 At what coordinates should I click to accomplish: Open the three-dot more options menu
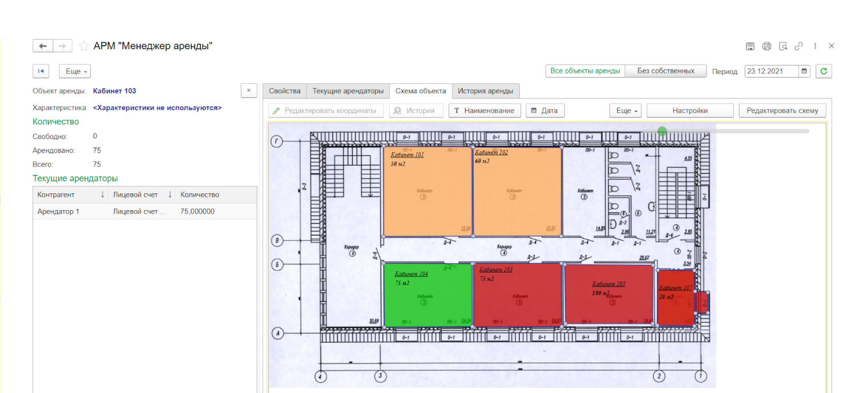815,46
